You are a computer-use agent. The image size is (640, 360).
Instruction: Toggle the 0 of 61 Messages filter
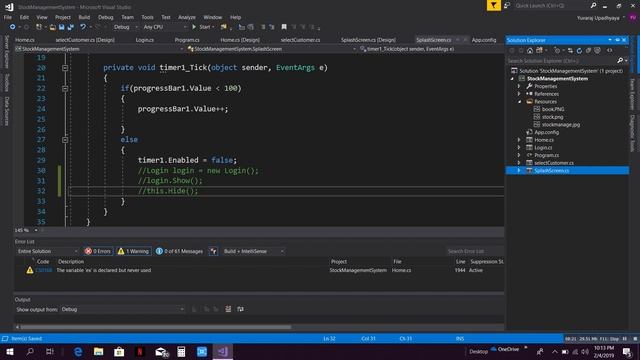(179, 251)
